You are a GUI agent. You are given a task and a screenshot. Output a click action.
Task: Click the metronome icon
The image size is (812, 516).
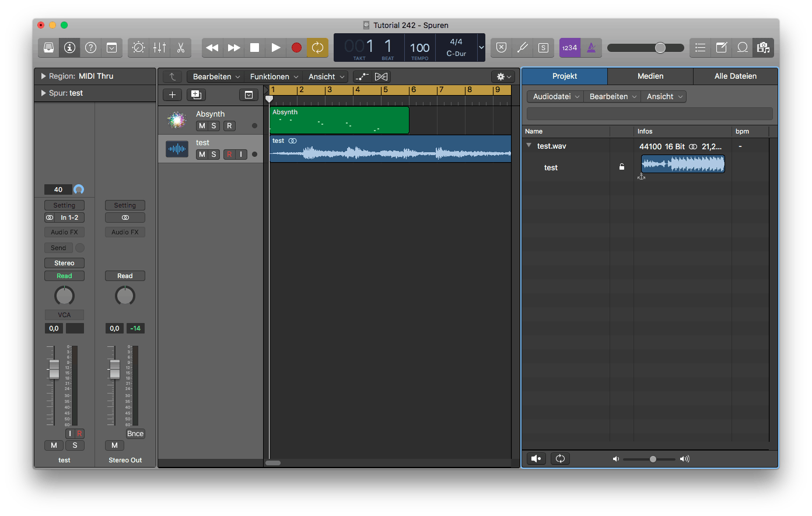point(591,48)
